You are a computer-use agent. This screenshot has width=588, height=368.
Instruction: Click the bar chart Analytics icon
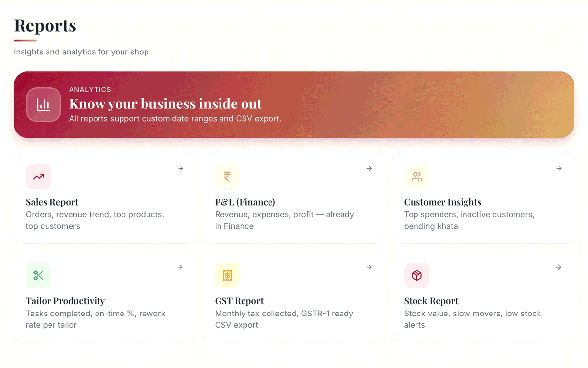44,105
